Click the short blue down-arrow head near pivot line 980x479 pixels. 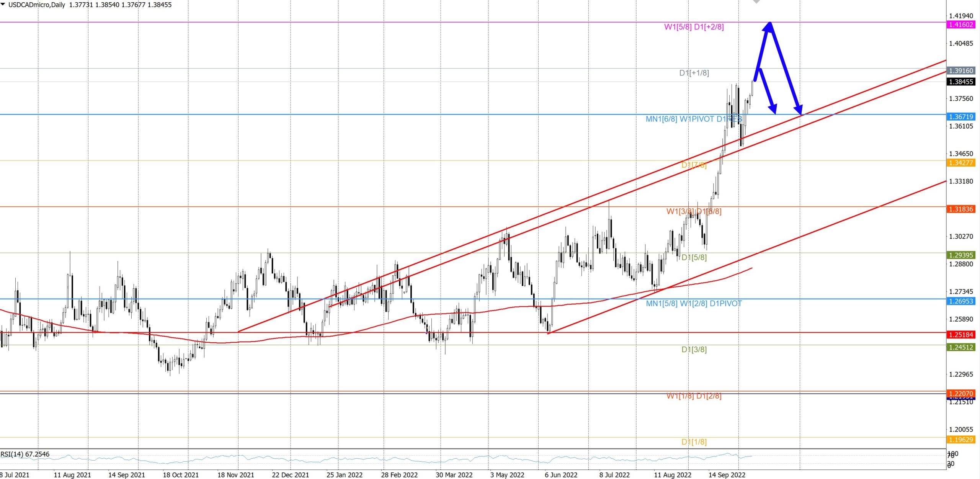tap(774, 109)
